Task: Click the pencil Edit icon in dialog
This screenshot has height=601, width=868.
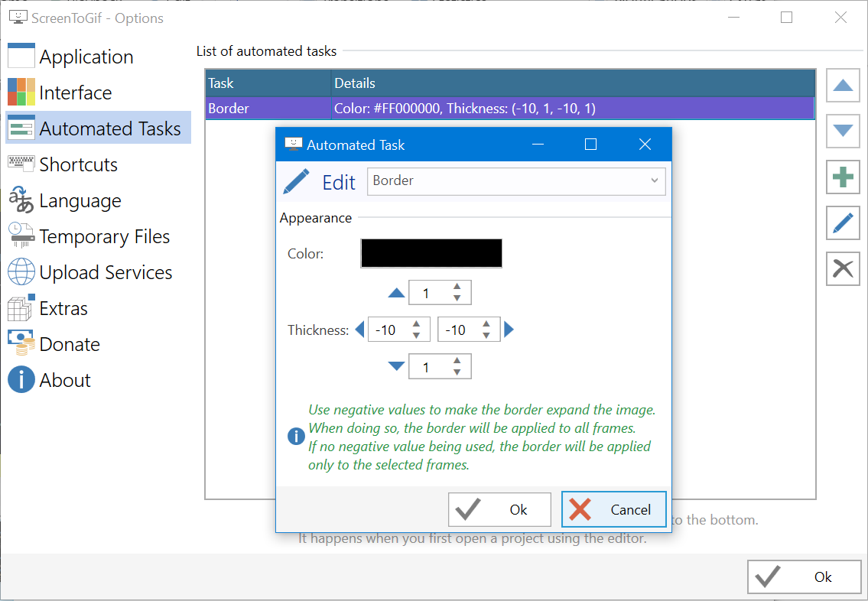Action: pyautogui.click(x=296, y=181)
